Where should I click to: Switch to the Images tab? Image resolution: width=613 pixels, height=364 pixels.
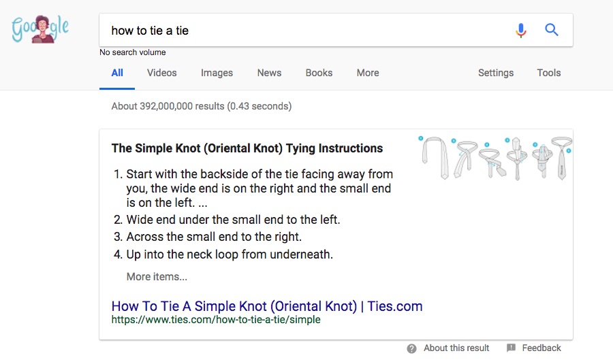coord(217,73)
